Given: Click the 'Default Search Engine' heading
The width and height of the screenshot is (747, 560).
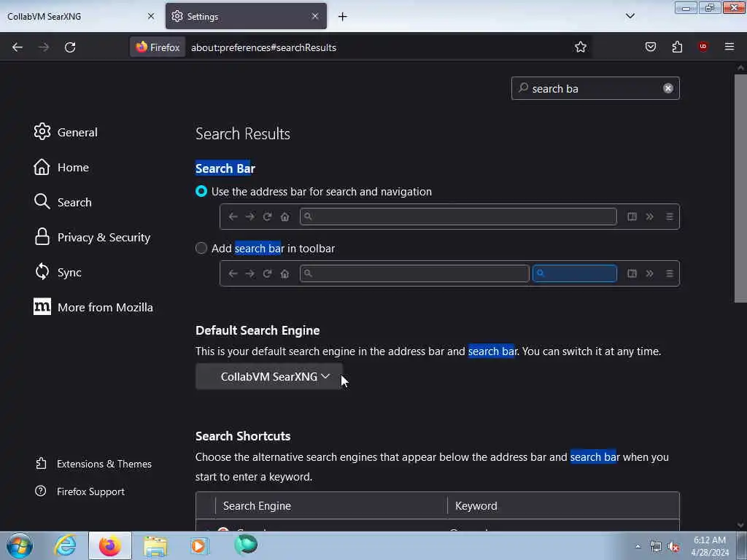Looking at the screenshot, I should [258, 330].
